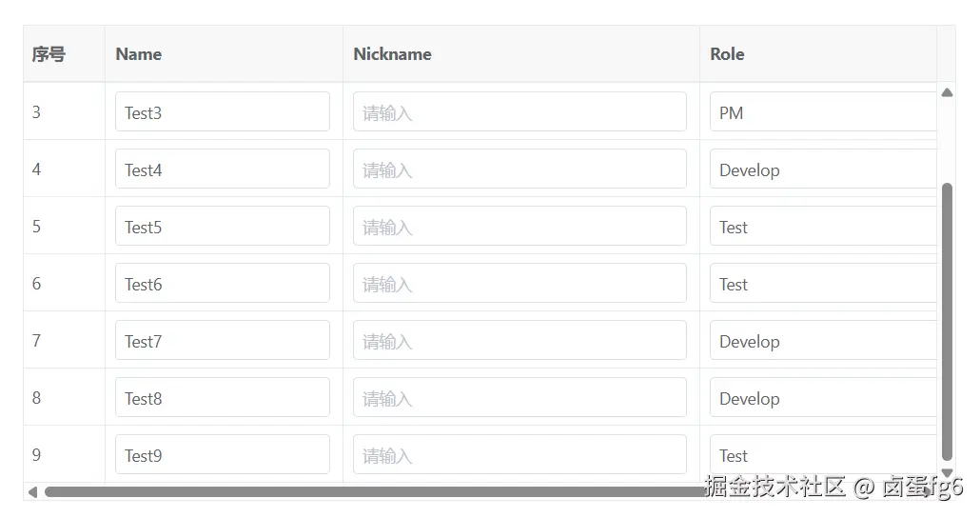Viewport: 980px width, 518px height.
Task: Click the empty Nickname input in row 8
Action: coord(519,398)
